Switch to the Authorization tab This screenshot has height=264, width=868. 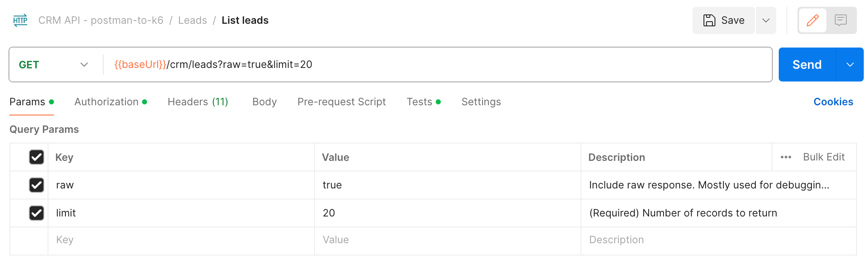coord(107,102)
